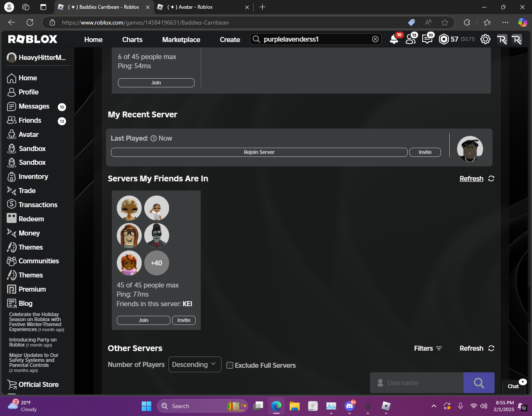Open Communities in the sidebar
532x416 pixels.
tap(33, 261)
